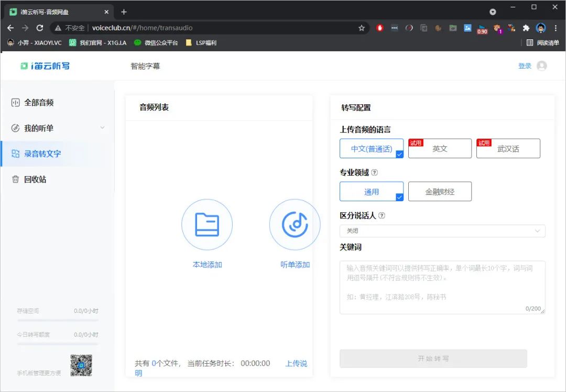Click the help icon next to 专业领域
Image resolution: width=566 pixels, height=392 pixels.
click(x=375, y=172)
